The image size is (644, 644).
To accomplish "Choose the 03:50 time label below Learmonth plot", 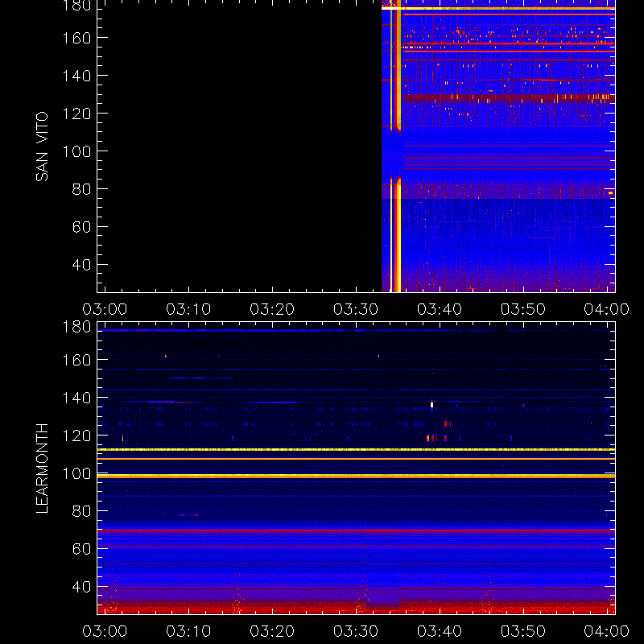I will (x=523, y=631).
